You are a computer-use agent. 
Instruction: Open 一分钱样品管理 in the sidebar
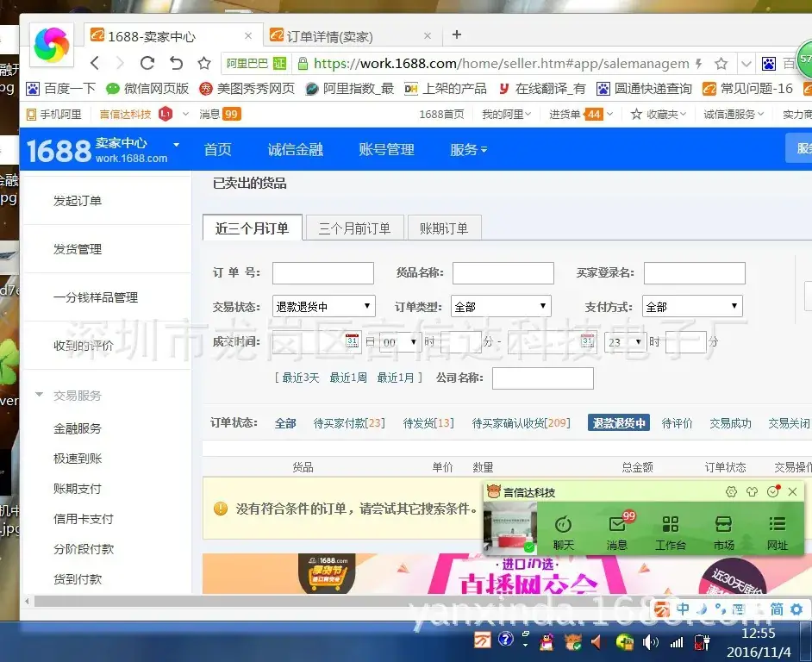point(96,297)
